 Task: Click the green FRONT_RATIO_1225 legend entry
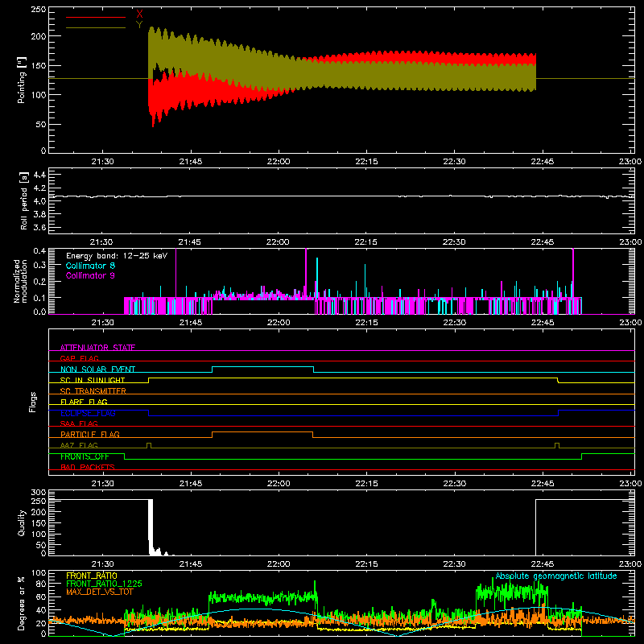click(104, 584)
